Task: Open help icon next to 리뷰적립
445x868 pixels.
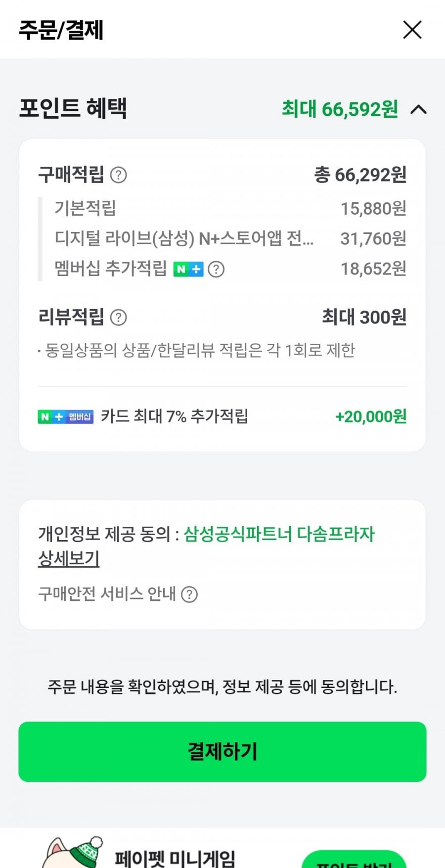Action: tap(118, 317)
